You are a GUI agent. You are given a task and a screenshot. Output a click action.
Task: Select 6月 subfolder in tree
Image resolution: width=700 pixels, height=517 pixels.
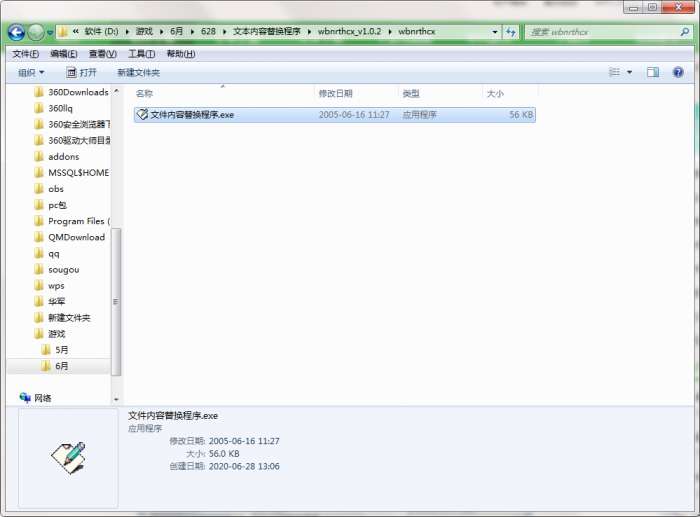(x=61, y=366)
